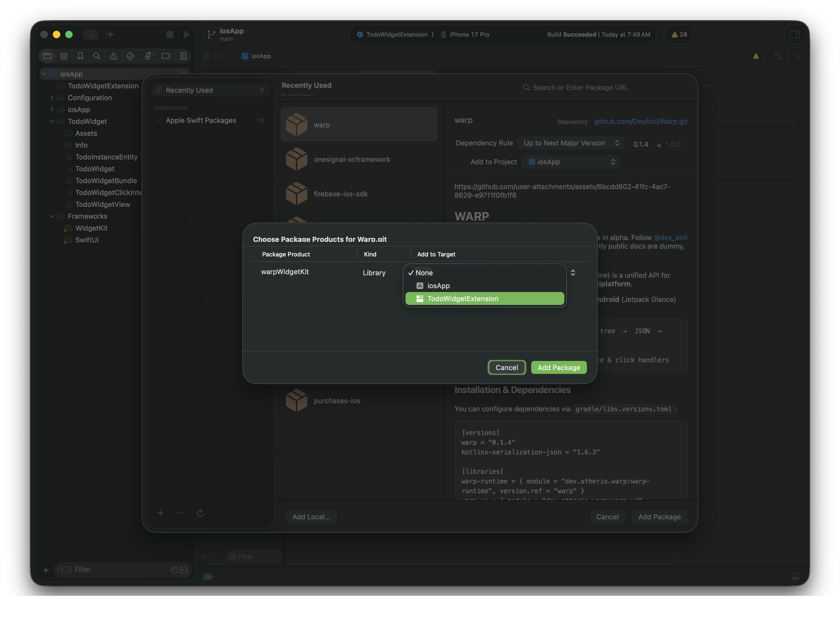Open the Issue navigator warning icon
The image size is (840, 626).
coord(113,56)
